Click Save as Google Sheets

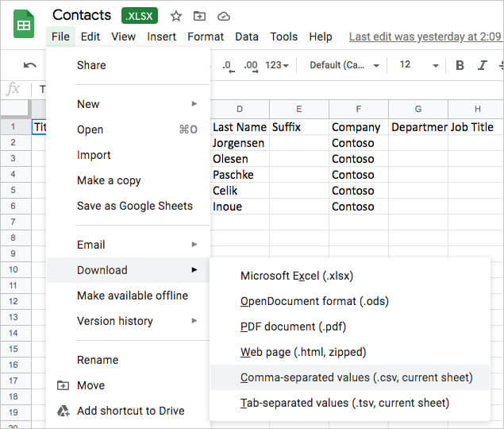pyautogui.click(x=134, y=206)
